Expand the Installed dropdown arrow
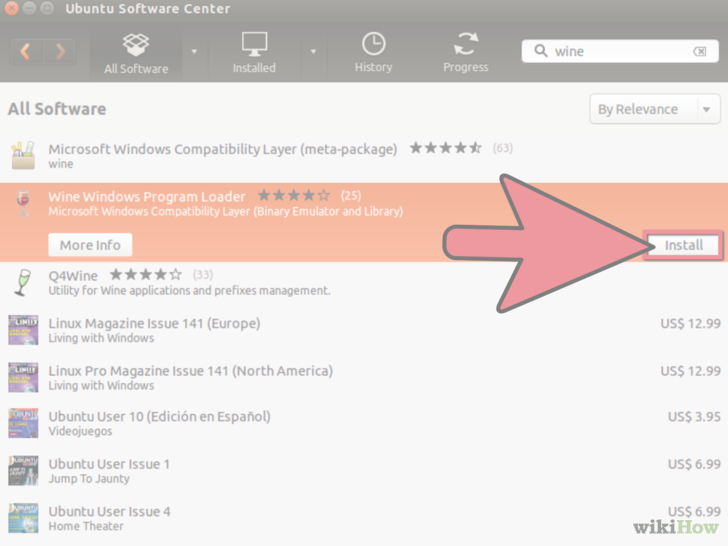This screenshot has height=546, width=728. (313, 52)
